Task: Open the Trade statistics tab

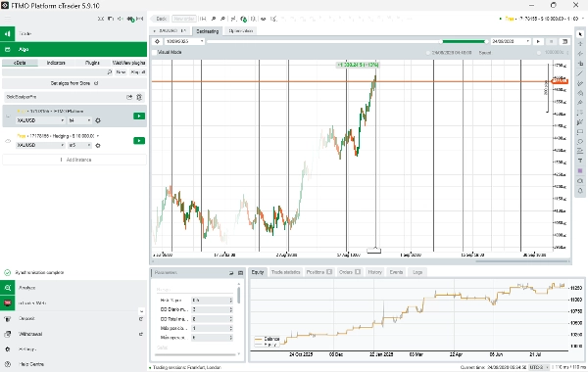Action: 286,272
